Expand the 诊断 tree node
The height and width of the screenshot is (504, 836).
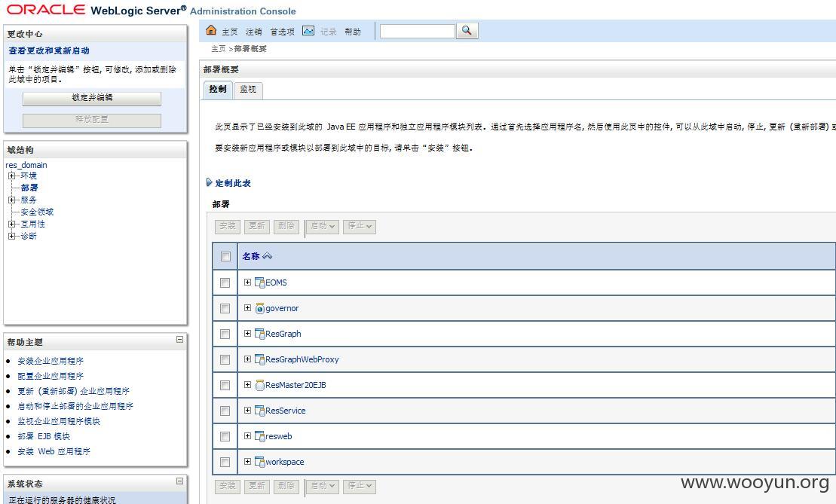pos(12,236)
